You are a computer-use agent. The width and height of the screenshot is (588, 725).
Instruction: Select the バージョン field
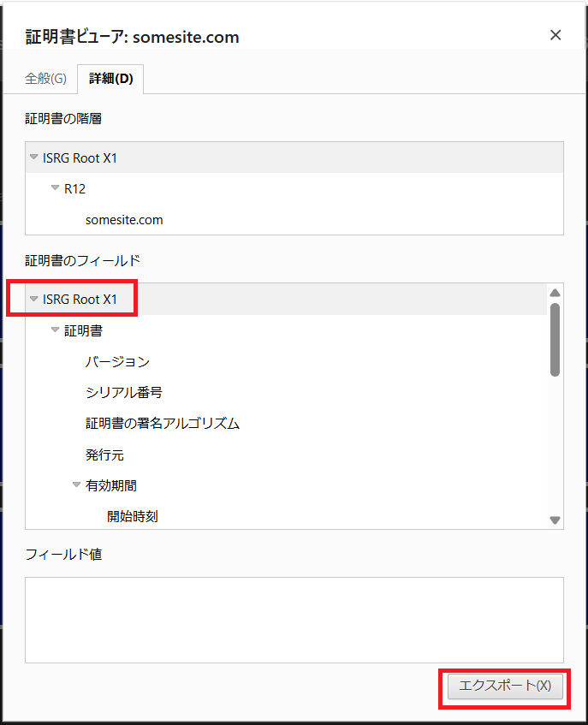[x=117, y=361]
